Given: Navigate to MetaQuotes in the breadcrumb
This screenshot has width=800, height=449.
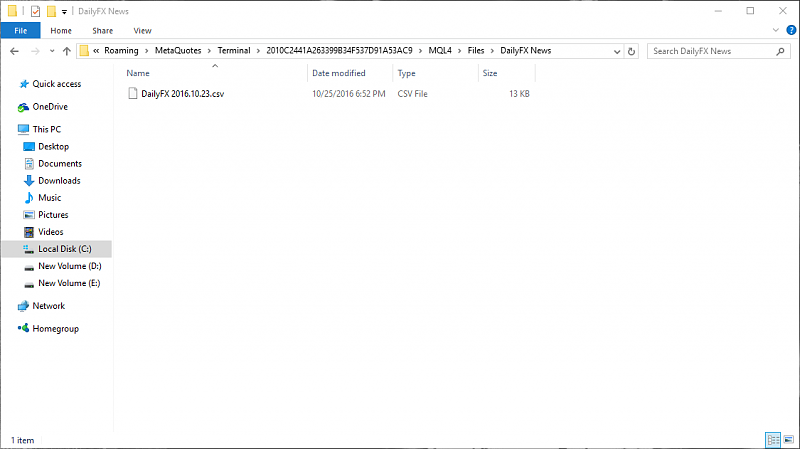Looking at the screenshot, I should point(178,51).
